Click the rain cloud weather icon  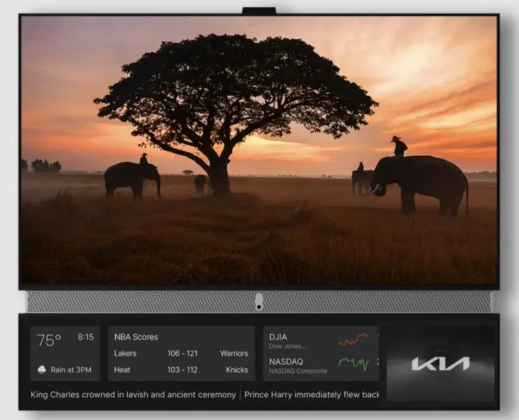42,369
